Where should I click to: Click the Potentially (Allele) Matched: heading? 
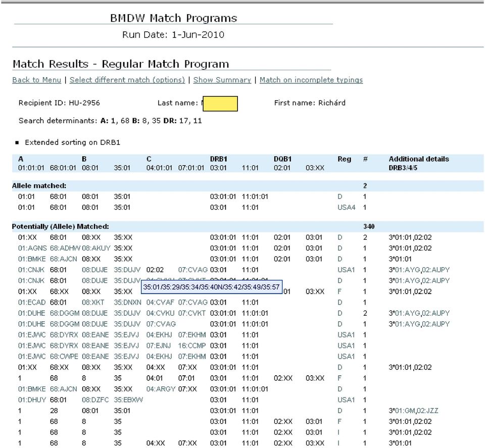coord(60,226)
